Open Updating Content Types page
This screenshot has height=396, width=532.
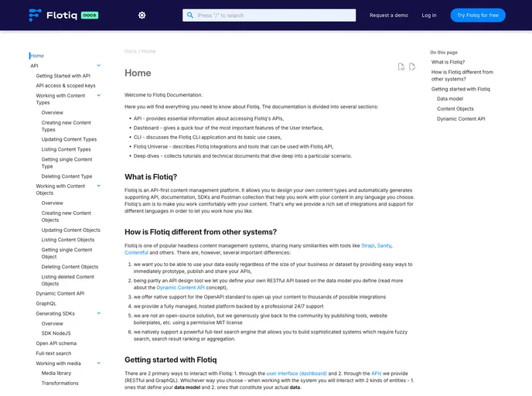(69, 139)
